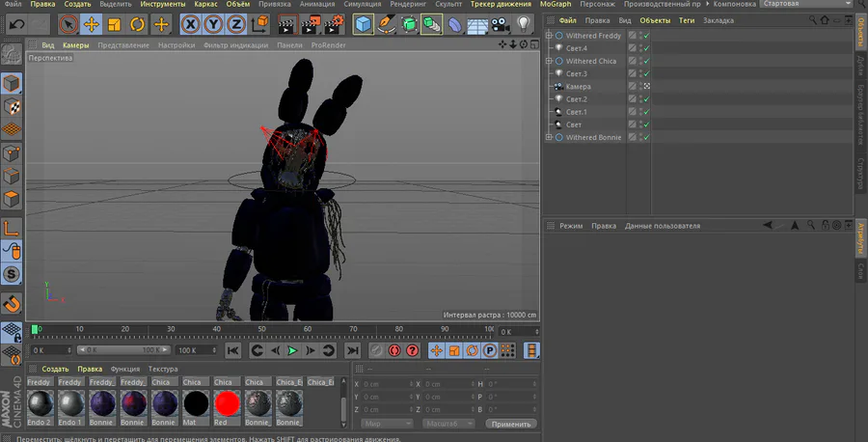The width and height of the screenshot is (868, 442).
Task: Open the spline Pen tool
Action: (x=386, y=24)
